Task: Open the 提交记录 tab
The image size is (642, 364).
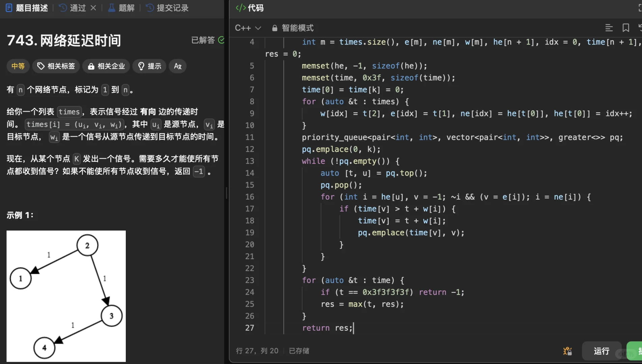Action: click(167, 8)
